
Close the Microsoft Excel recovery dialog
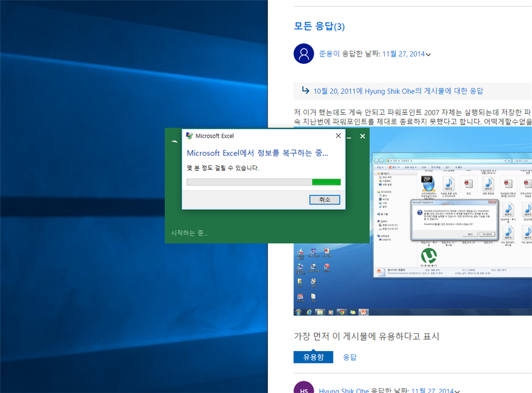[338, 135]
